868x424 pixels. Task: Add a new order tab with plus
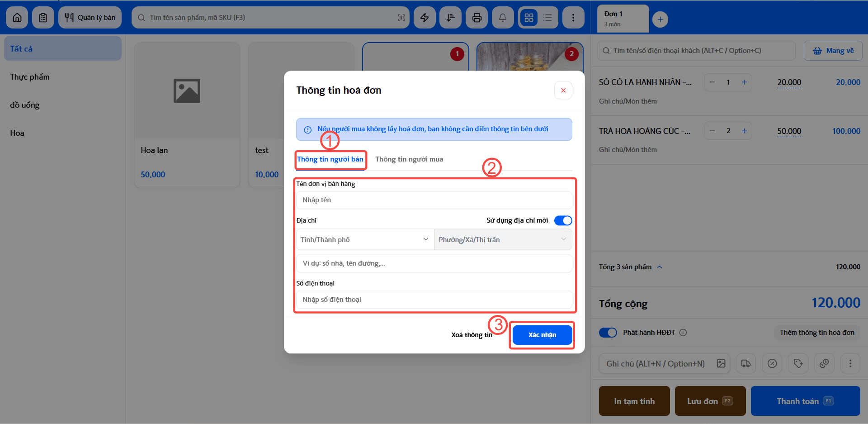pos(660,19)
